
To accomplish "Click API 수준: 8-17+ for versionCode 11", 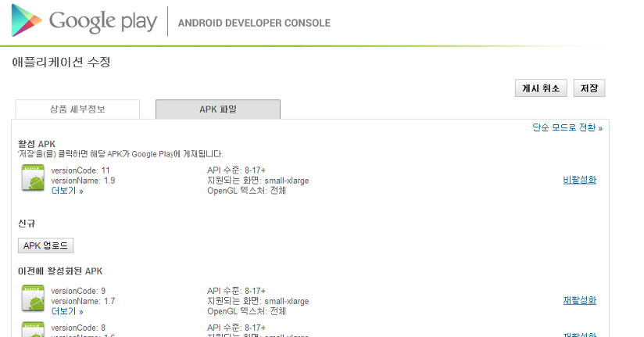I will click(x=236, y=170).
